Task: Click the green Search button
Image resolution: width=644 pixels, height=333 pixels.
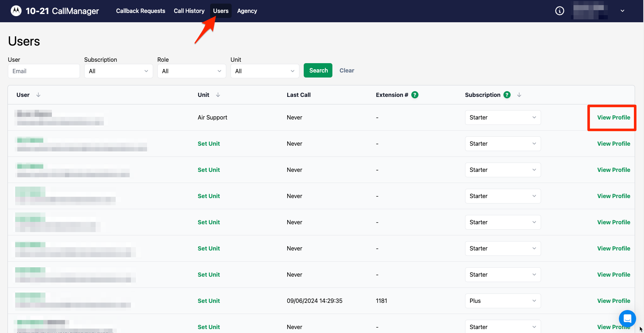Action: pyautogui.click(x=318, y=70)
